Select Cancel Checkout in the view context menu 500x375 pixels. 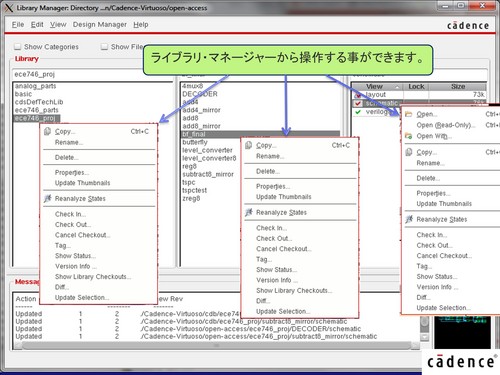click(x=444, y=256)
